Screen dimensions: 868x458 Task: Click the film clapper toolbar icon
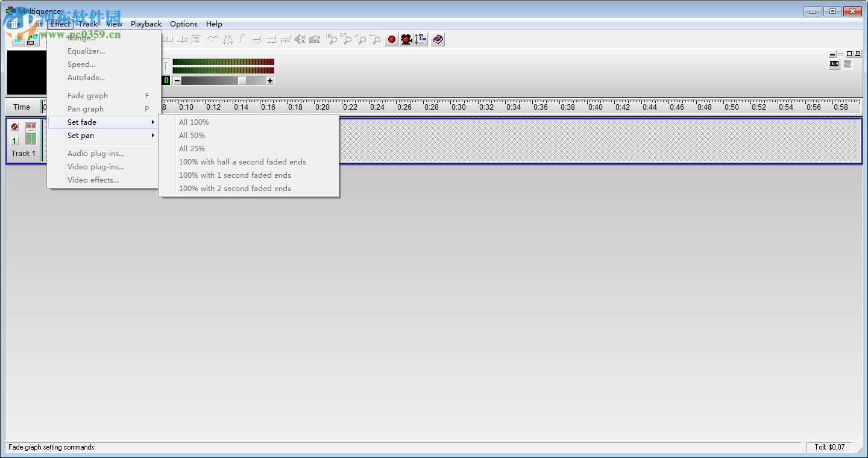tap(315, 39)
